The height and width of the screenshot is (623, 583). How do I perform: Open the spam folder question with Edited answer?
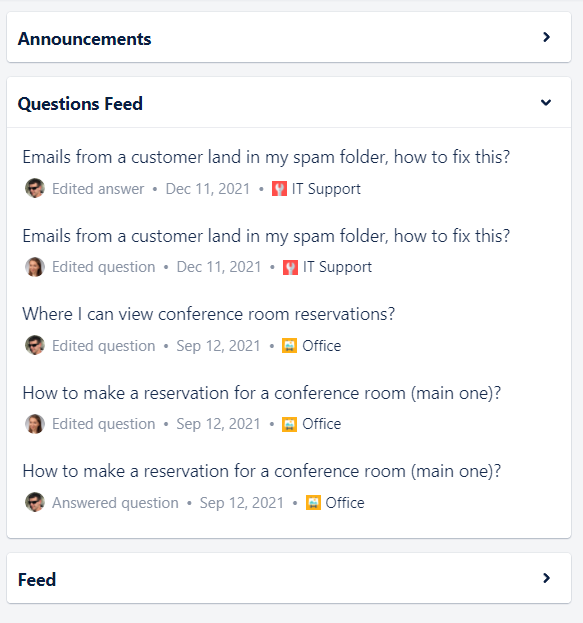266,157
